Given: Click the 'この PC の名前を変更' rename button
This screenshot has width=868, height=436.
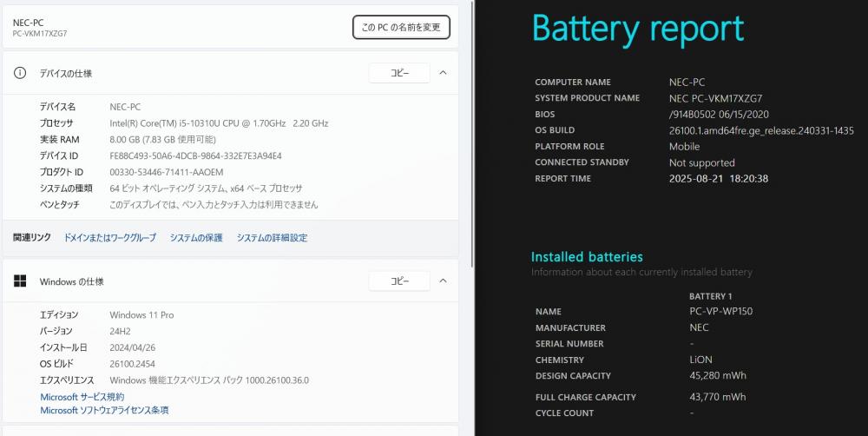Looking at the screenshot, I should [401, 27].
